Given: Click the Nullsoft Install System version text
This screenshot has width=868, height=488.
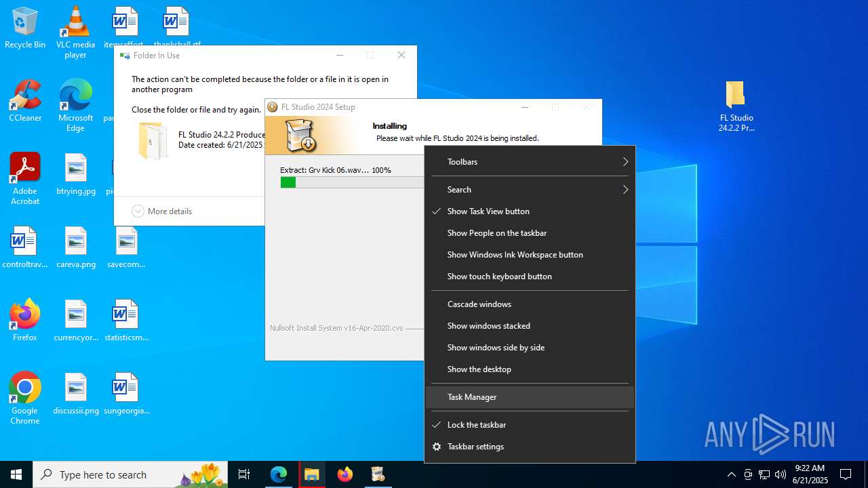Looking at the screenshot, I should [x=336, y=328].
